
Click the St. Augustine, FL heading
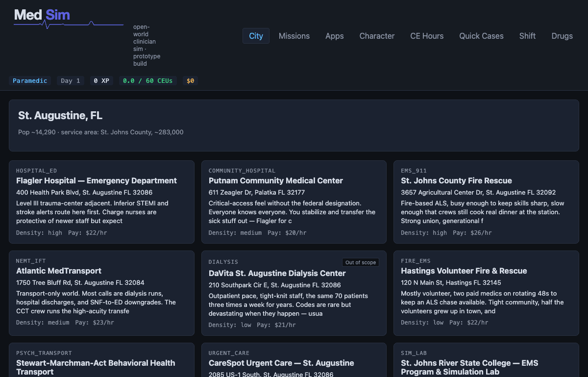[60, 116]
